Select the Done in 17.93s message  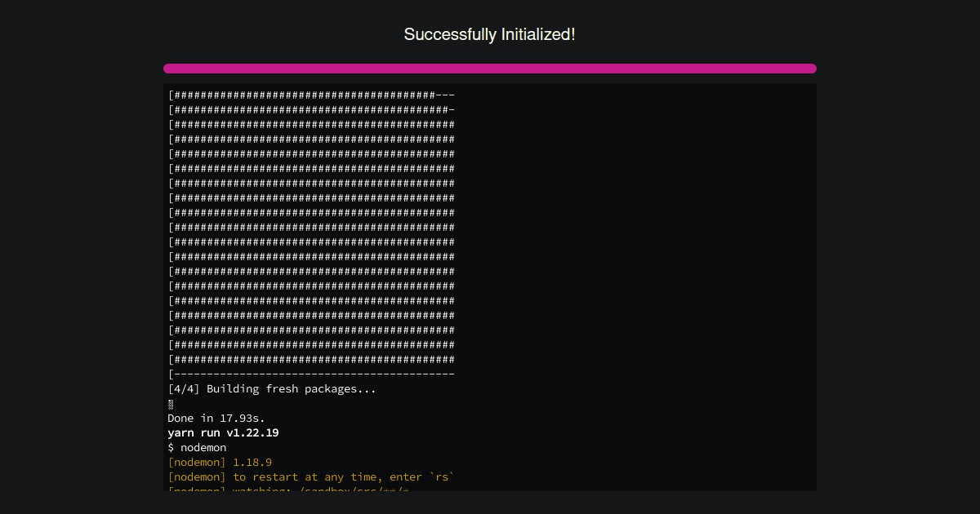216,418
